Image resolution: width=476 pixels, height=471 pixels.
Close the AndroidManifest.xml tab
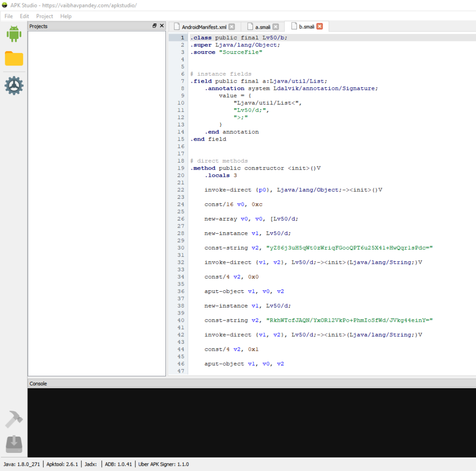[232, 27]
